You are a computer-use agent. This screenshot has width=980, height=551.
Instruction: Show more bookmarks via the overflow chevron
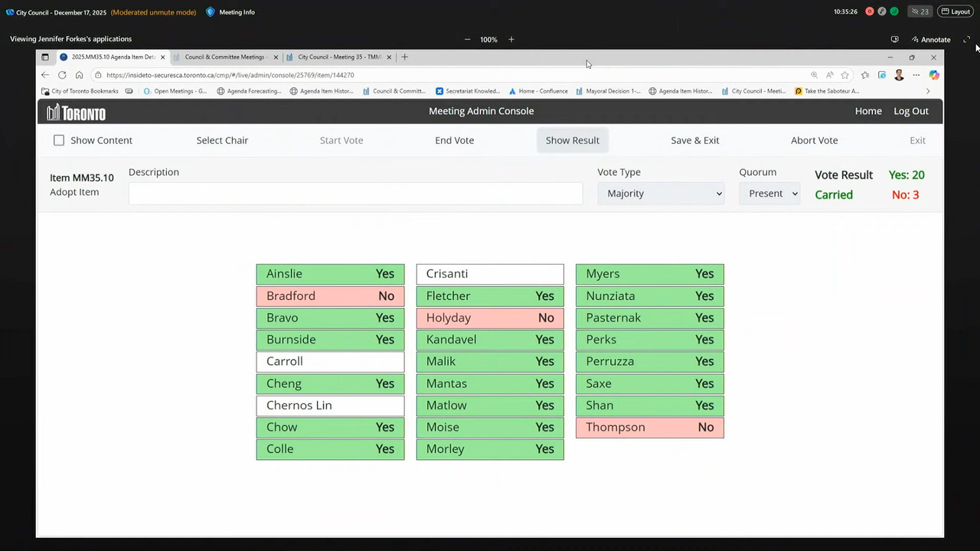928,91
